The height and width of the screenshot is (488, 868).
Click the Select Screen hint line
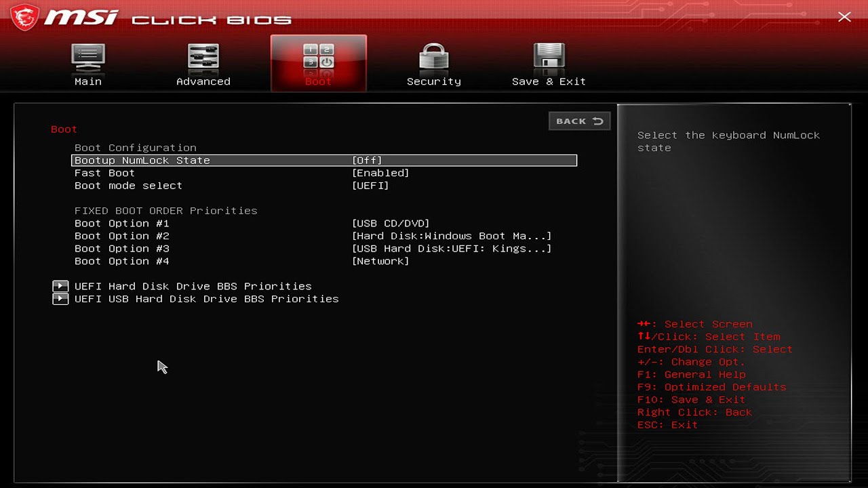(x=695, y=324)
